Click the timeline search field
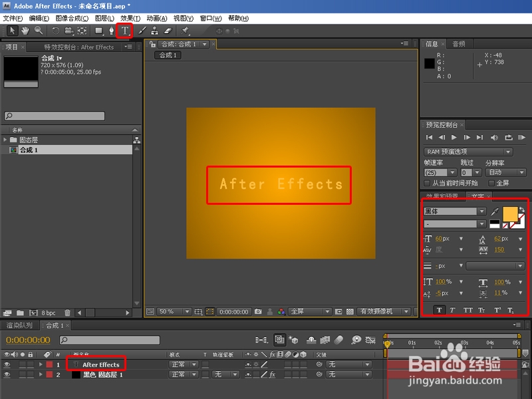 pyautogui.click(x=110, y=340)
